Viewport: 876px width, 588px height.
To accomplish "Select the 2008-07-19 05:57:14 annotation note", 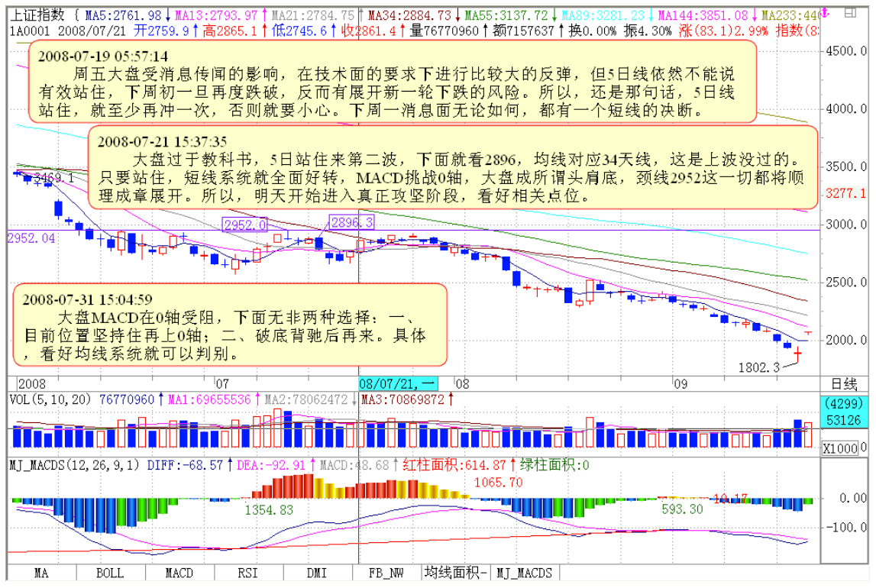I will 393,82.
